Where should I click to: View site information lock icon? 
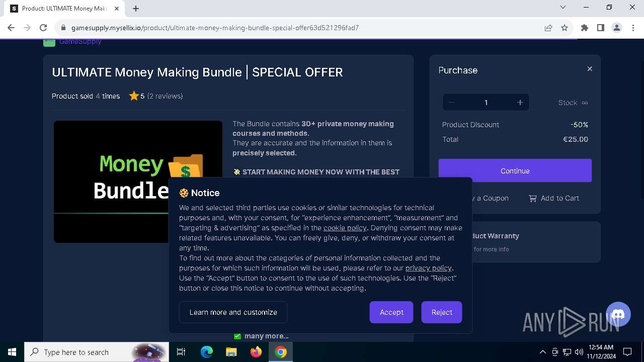(x=63, y=28)
